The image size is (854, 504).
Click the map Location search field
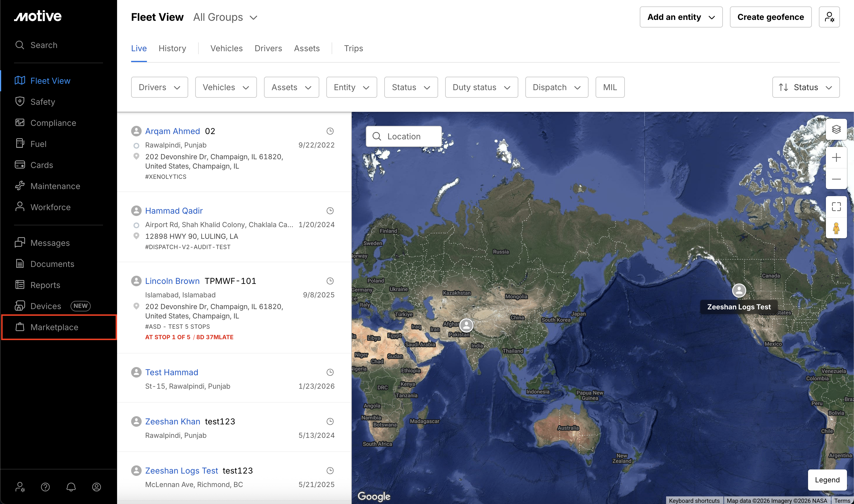[x=403, y=136]
